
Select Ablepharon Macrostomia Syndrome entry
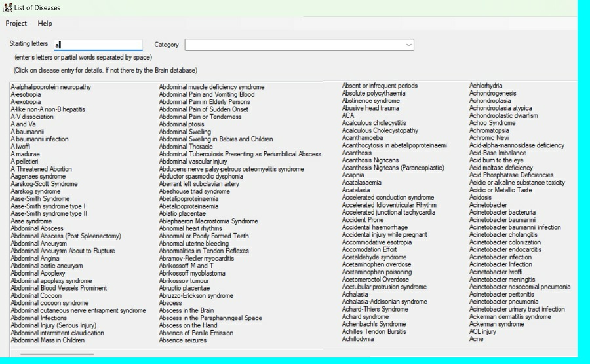(208, 221)
